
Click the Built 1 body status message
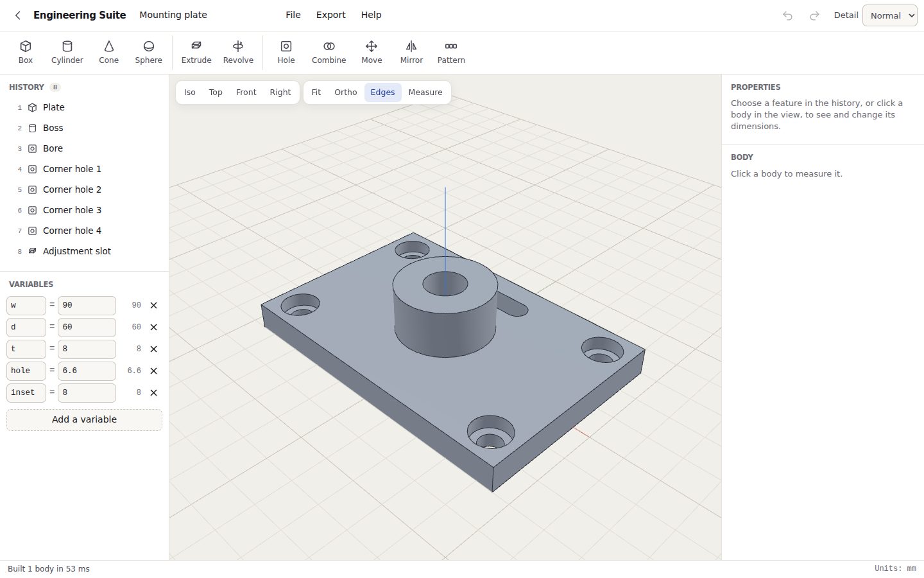tap(49, 569)
